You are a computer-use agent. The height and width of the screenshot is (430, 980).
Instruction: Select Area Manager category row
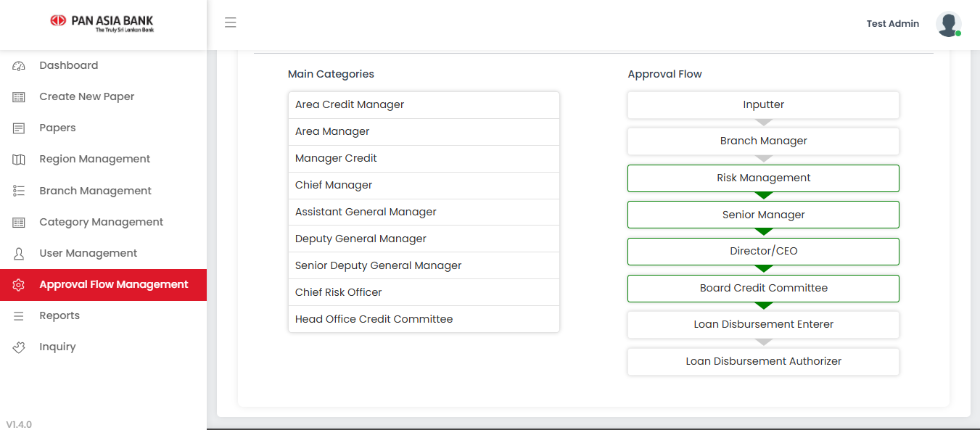point(424,131)
